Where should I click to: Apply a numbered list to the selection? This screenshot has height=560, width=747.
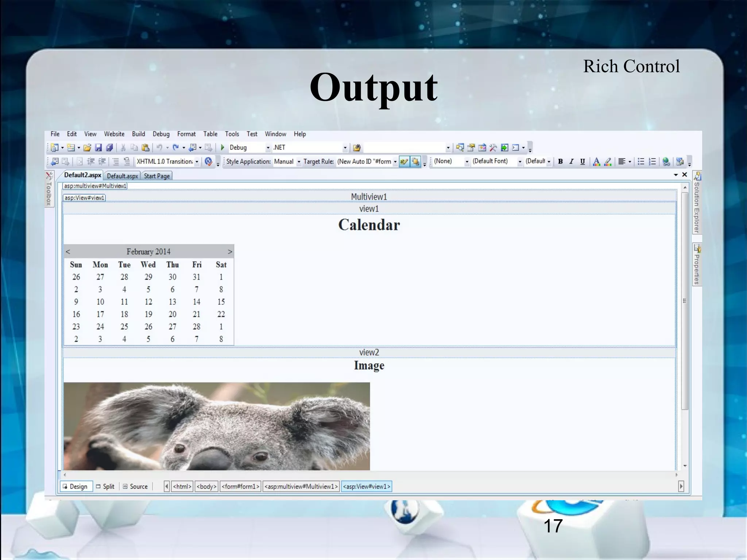(653, 162)
